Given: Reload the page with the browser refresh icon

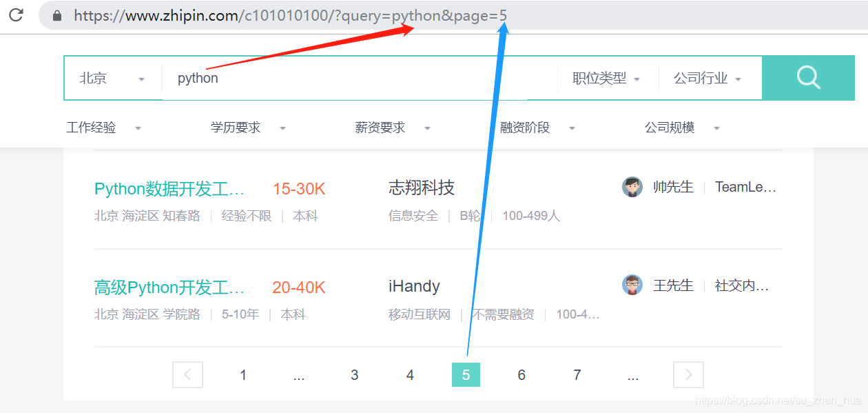Looking at the screenshot, I should [16, 14].
